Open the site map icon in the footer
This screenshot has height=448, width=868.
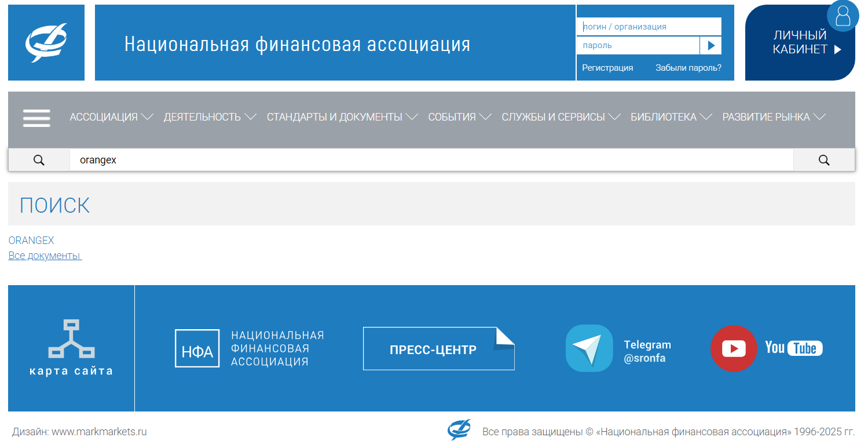coord(71,338)
